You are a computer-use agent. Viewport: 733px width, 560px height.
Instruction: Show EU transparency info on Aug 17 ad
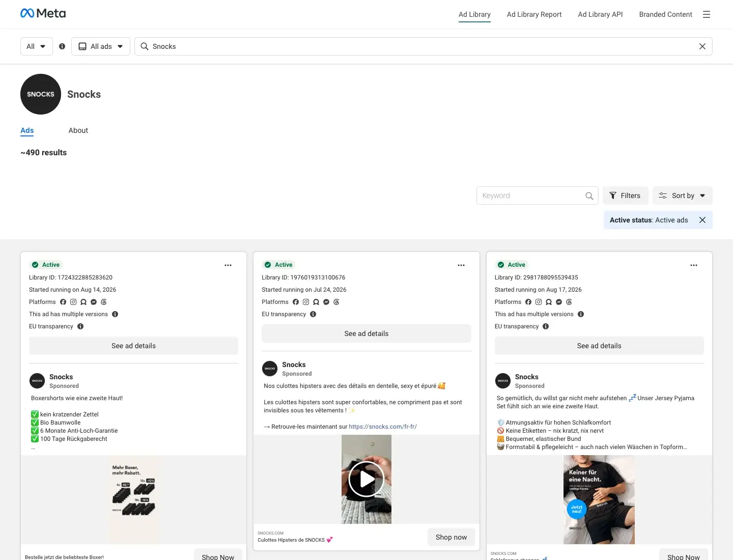click(546, 326)
